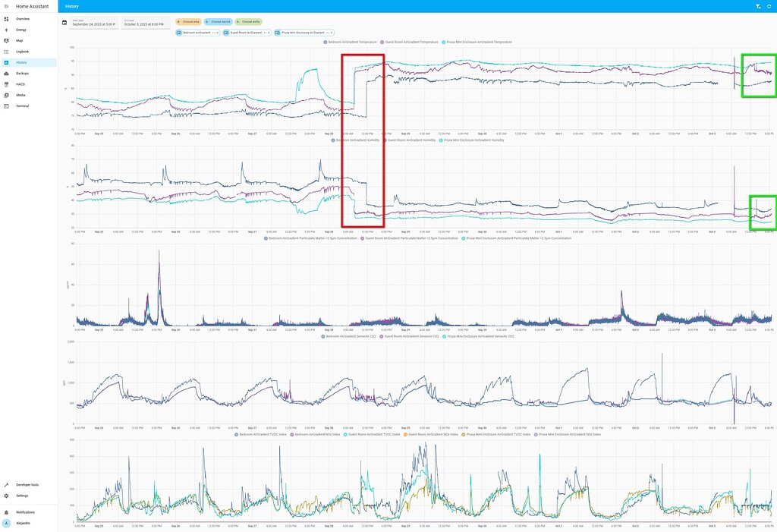Expand the Guest Room AirGradient filter chip

pyautogui.click(x=265, y=32)
